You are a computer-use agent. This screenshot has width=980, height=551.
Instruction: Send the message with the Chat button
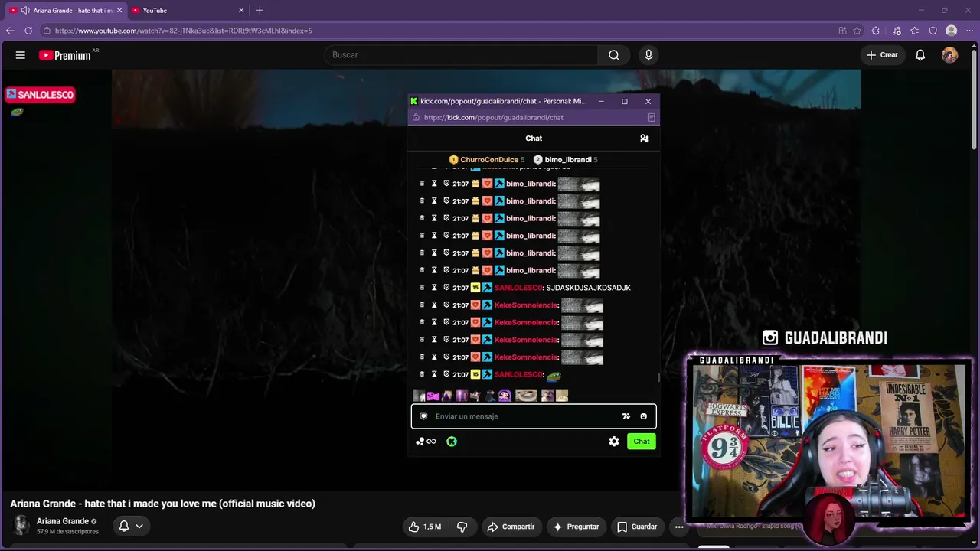click(642, 442)
